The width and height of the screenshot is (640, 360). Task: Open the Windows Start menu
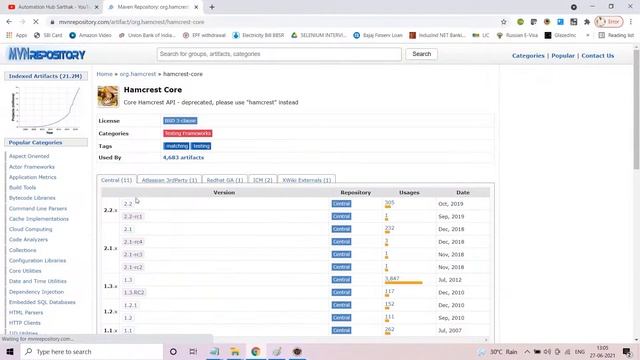pos(10,351)
